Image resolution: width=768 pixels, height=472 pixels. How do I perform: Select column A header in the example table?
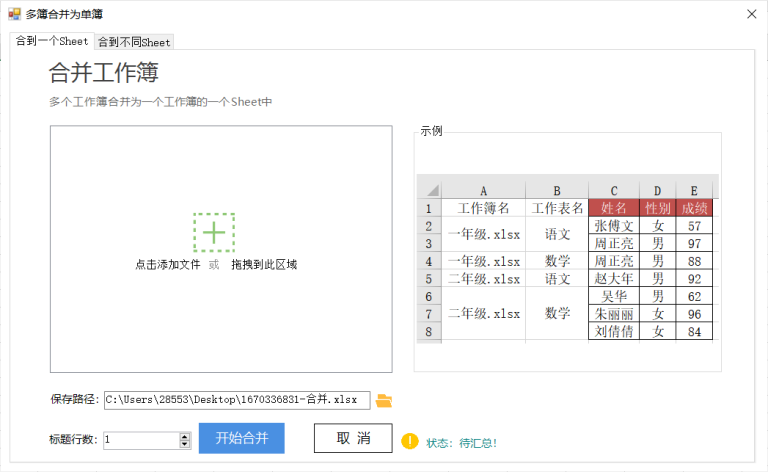coord(483,190)
